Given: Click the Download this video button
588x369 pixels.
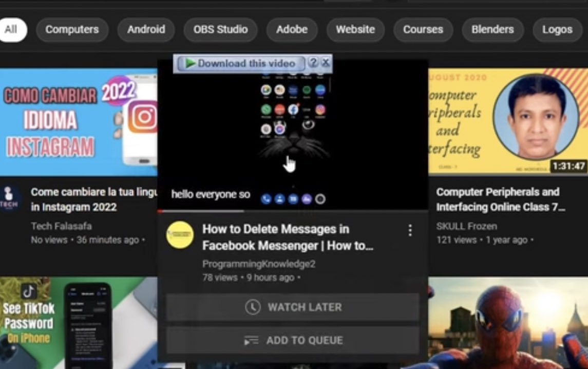Looking at the screenshot, I should 241,63.
